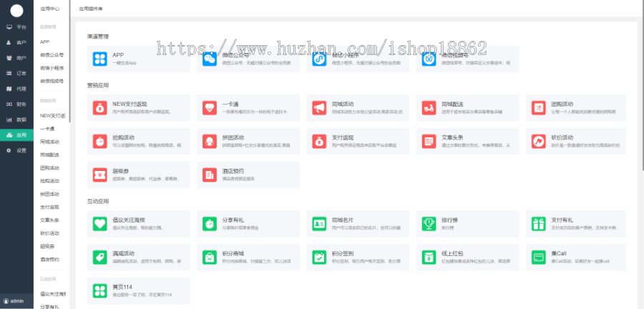Click the 线上红包 red packet icon
Image resolution: width=644 pixels, height=309 pixels.
click(x=429, y=257)
